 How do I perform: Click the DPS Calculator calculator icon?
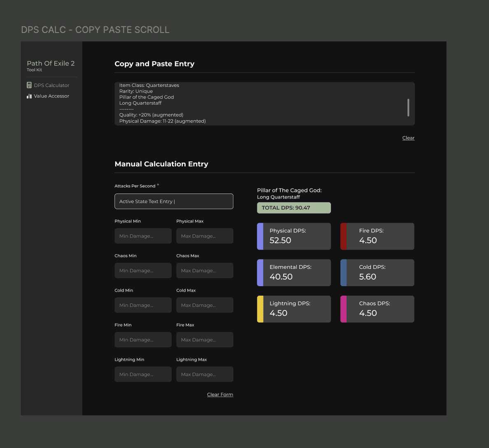(29, 85)
